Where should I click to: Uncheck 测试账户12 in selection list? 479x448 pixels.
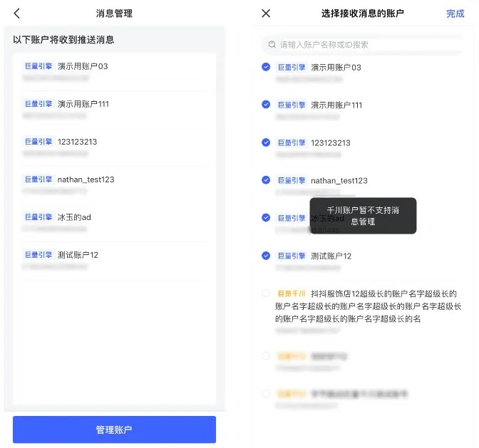(x=266, y=256)
